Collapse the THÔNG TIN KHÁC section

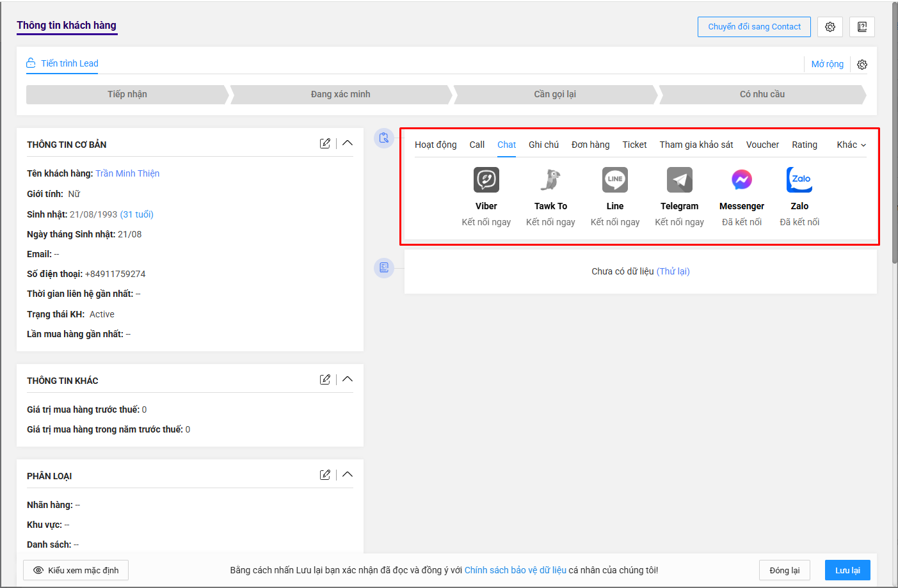pos(348,379)
